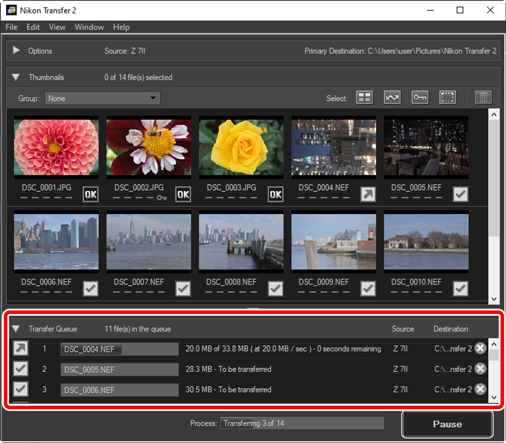Screen dimensions: 506x443
Task: Collapse the Thumbnails panel
Action: [x=16, y=77]
